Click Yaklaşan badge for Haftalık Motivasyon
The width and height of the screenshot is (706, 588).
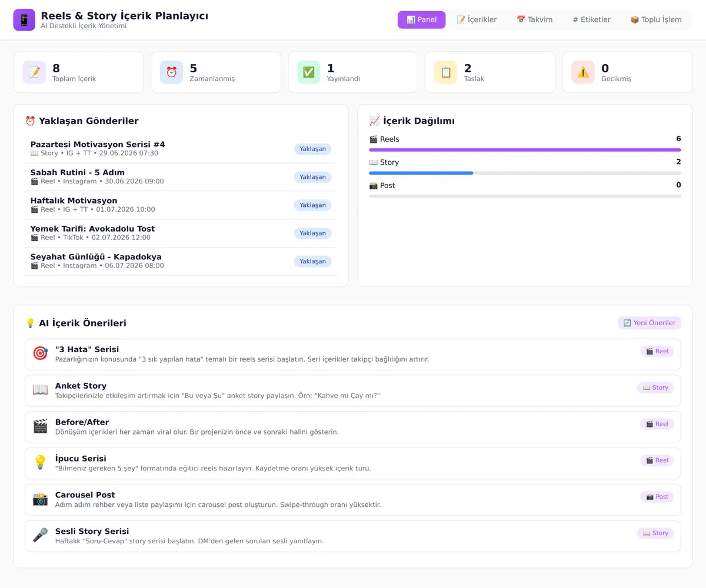(x=313, y=205)
